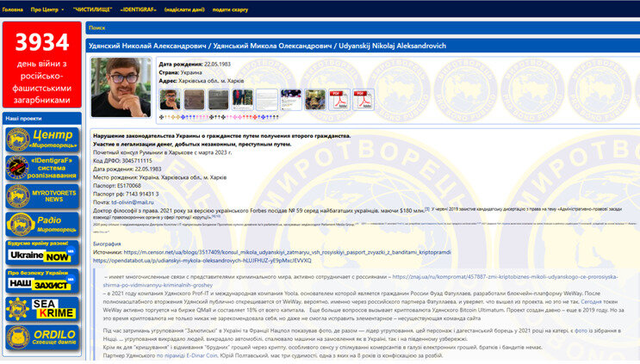Open the «IDENTIGRAF» menu item

click(139, 9)
